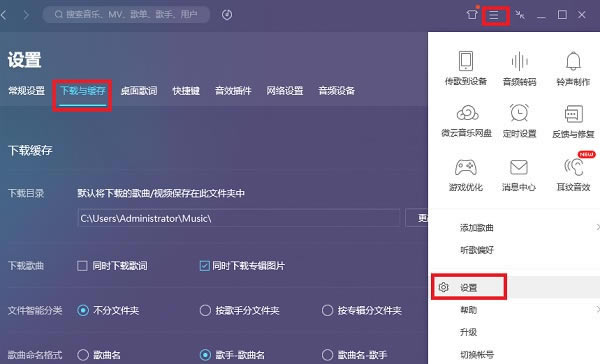Open 定时设置 alarm clock icon
This screenshot has height=364, width=600.
pos(519,113)
